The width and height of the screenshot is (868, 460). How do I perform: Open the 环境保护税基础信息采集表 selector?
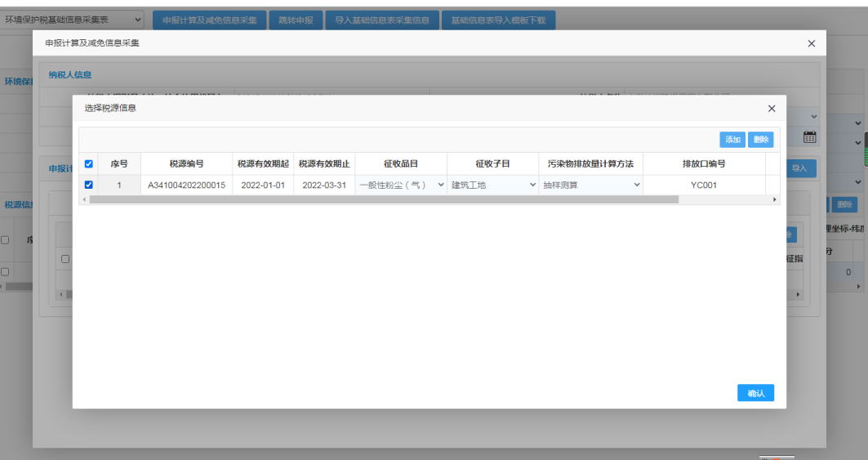pyautogui.click(x=73, y=20)
